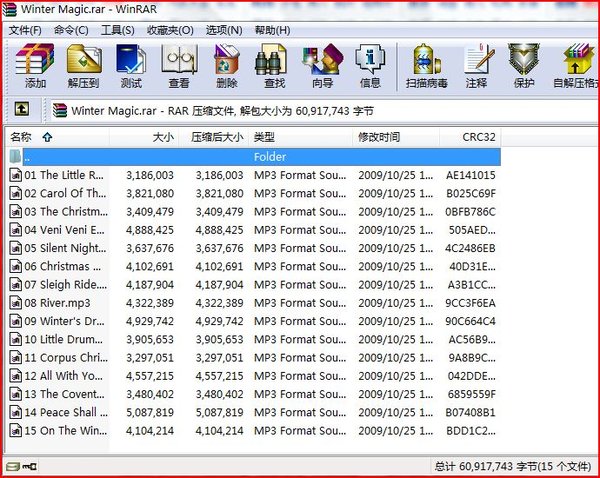Screen dimensions: 600x478
Task: Click CRC32 value 90C664C4
Action: (x=470, y=321)
